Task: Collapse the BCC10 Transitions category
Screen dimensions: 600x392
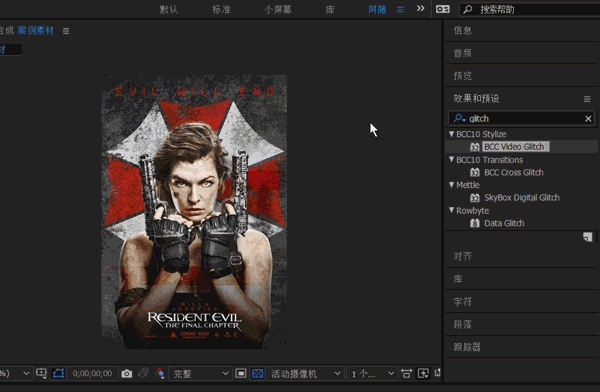Action: (452, 160)
